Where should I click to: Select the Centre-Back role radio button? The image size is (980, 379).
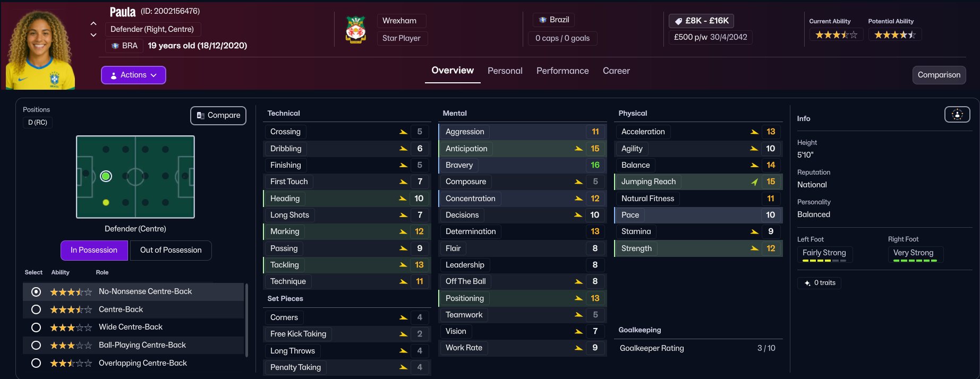pyautogui.click(x=36, y=309)
